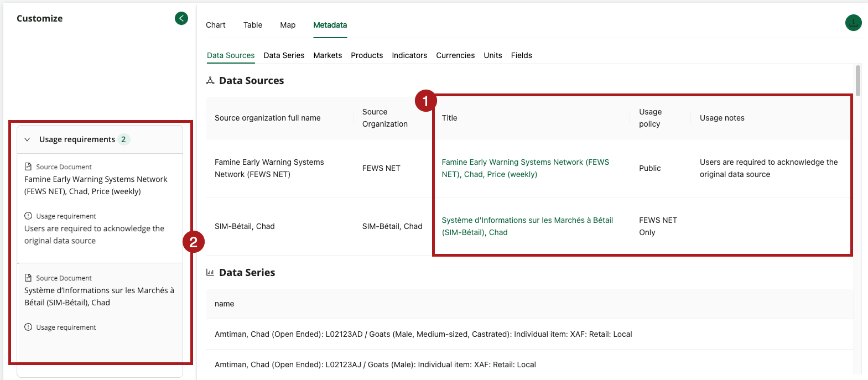Click the FEWS NET source organization cell
This screenshot has height=380, width=868.
pyautogui.click(x=381, y=168)
